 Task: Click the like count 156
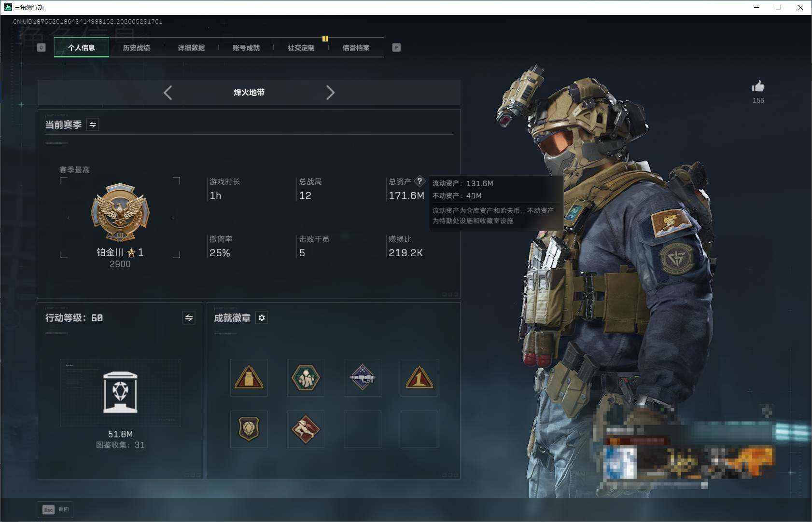click(x=758, y=100)
